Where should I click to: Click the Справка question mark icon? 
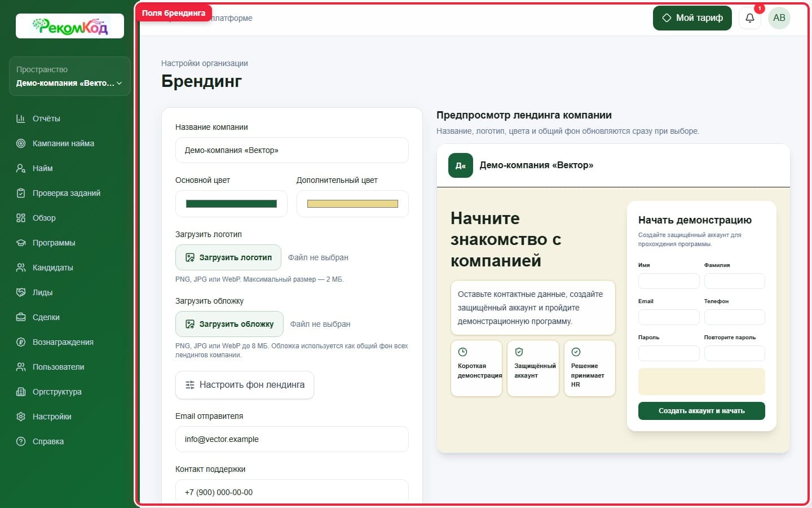[21, 441]
